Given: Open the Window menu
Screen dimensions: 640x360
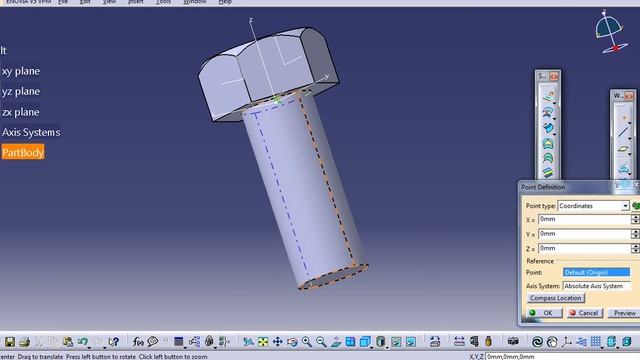Looking at the screenshot, I should click(195, 2).
